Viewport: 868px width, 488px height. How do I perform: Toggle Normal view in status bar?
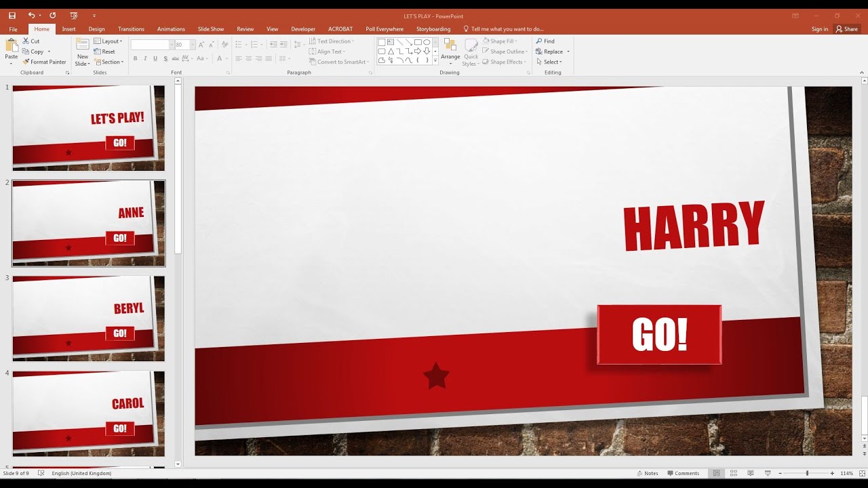click(x=716, y=473)
